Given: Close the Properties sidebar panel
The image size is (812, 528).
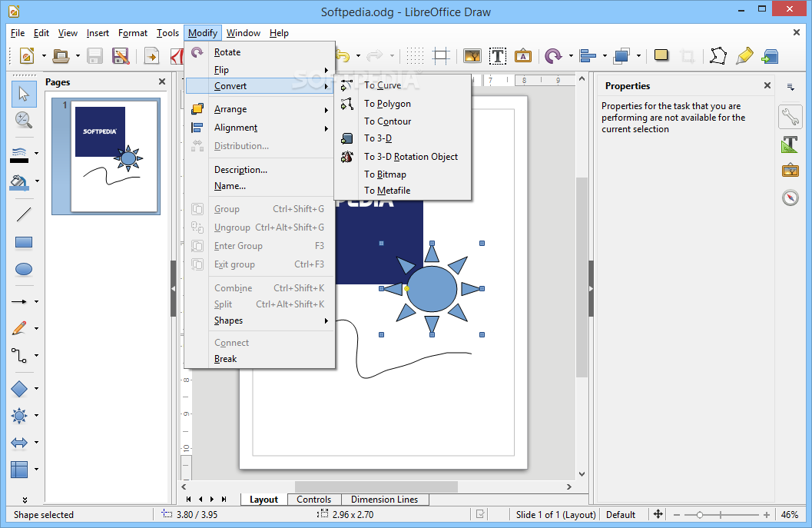Looking at the screenshot, I should (x=767, y=85).
